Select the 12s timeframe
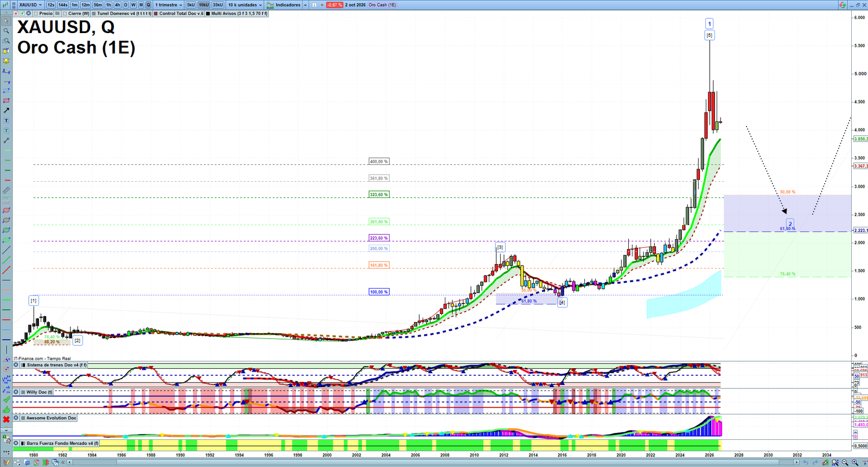This screenshot has height=467, width=868. [50, 5]
